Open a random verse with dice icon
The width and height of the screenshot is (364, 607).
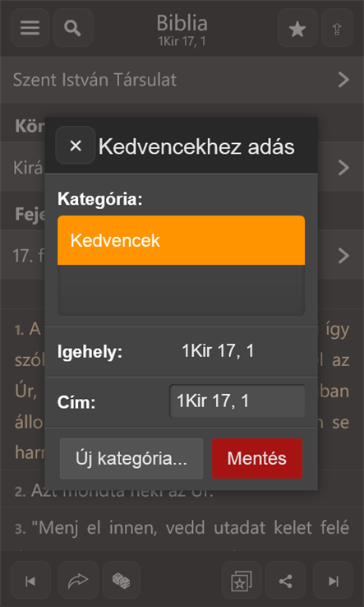(121, 581)
